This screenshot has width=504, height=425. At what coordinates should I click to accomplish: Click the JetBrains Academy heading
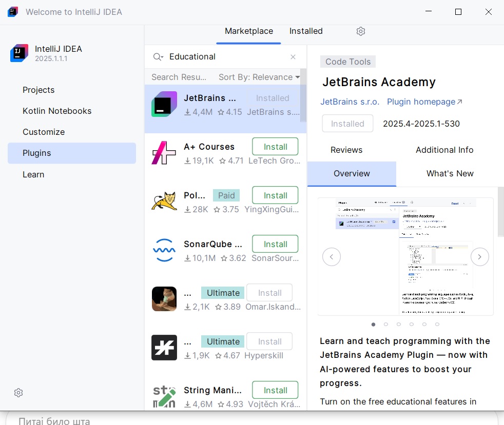(379, 82)
